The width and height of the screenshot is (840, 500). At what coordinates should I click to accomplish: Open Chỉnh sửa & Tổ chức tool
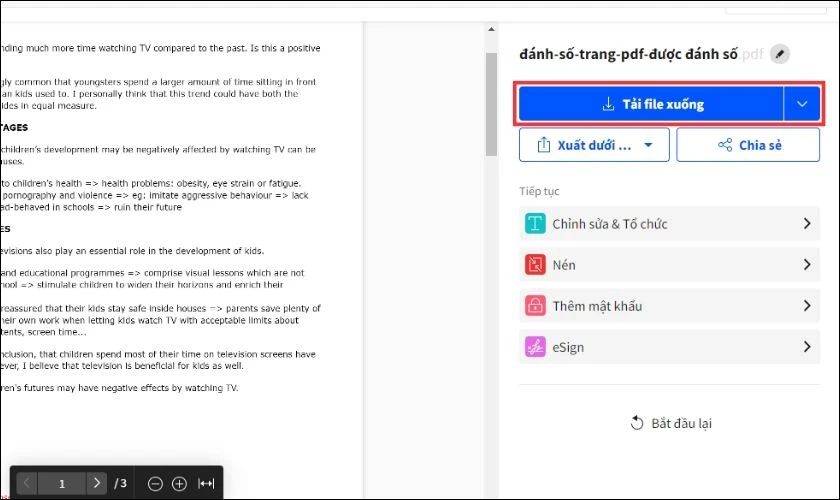[x=669, y=223]
